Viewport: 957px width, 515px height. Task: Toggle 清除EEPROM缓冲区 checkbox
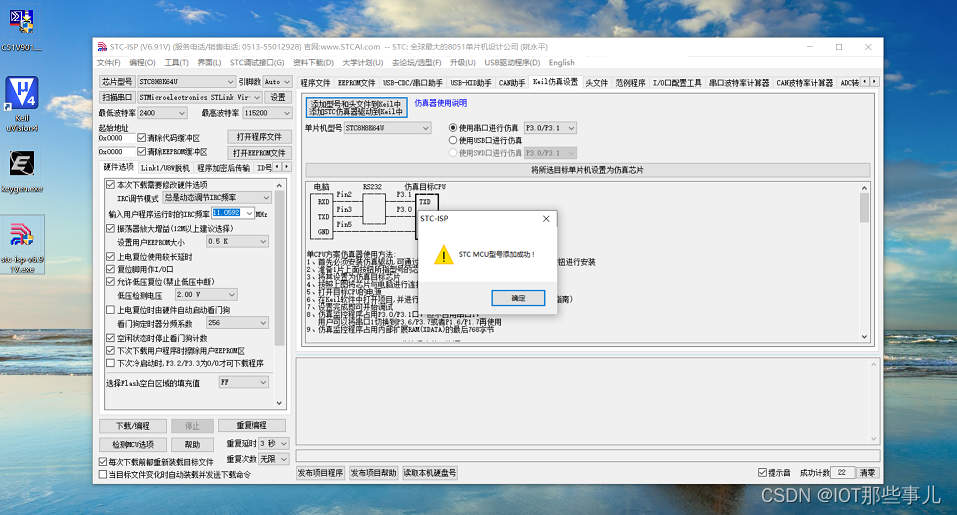142,151
